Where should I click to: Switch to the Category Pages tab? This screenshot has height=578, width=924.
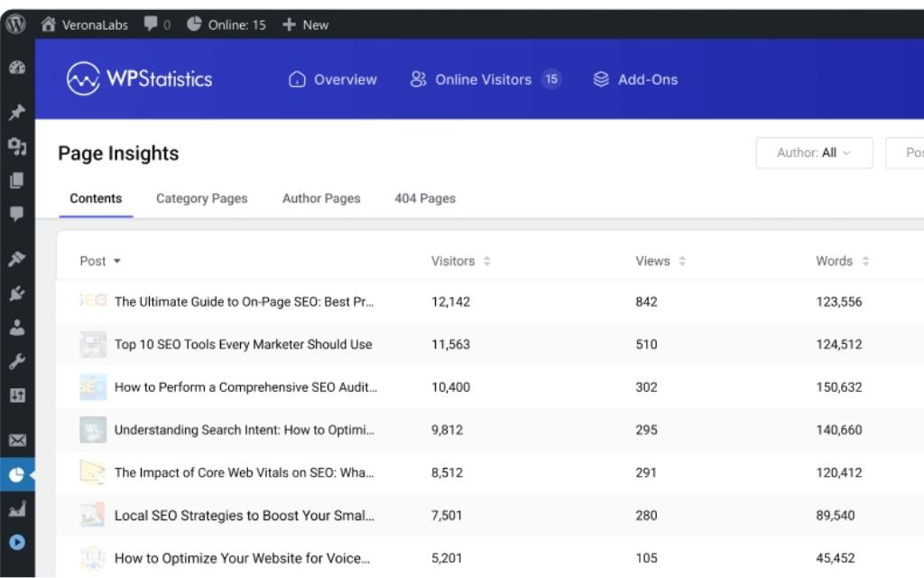201,198
